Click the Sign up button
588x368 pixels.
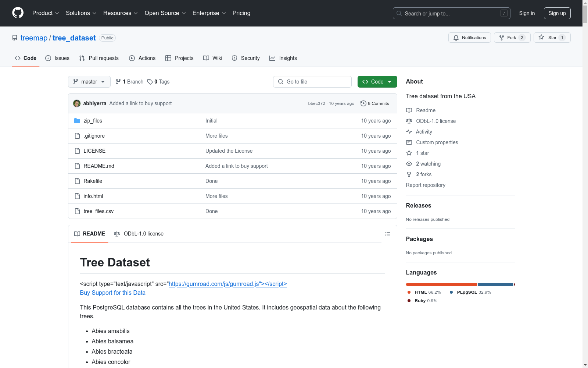coord(557,13)
